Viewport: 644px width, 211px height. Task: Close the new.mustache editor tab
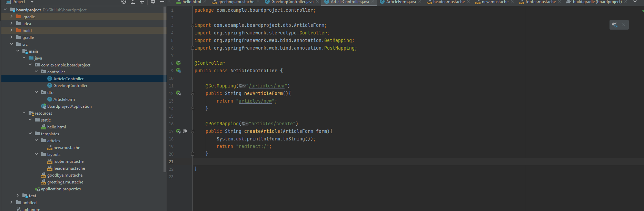point(512,2)
